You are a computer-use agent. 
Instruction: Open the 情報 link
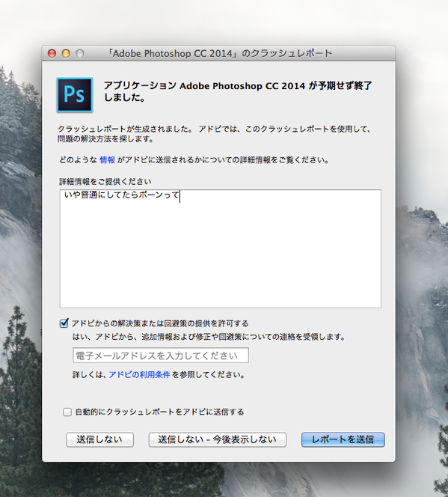coord(108,159)
